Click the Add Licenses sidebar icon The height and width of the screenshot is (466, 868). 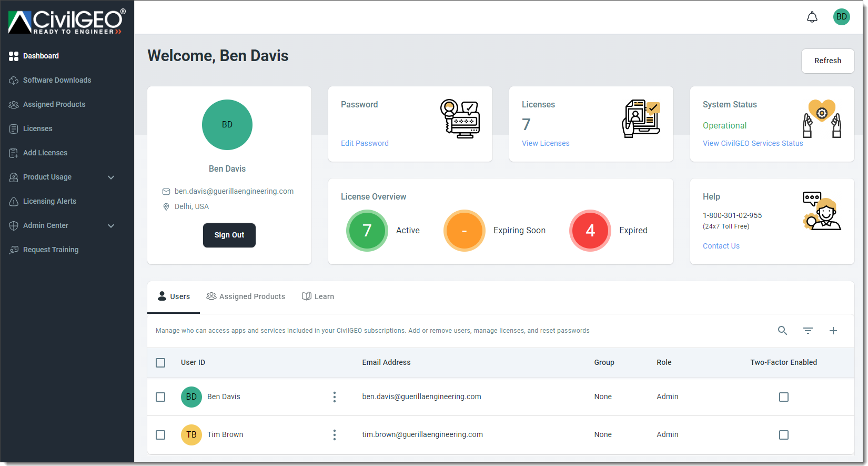coord(14,153)
